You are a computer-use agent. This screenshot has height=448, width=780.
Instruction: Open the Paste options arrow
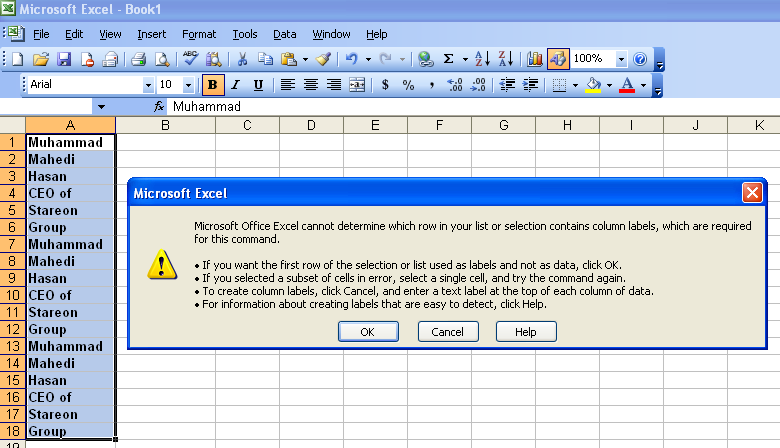305,60
